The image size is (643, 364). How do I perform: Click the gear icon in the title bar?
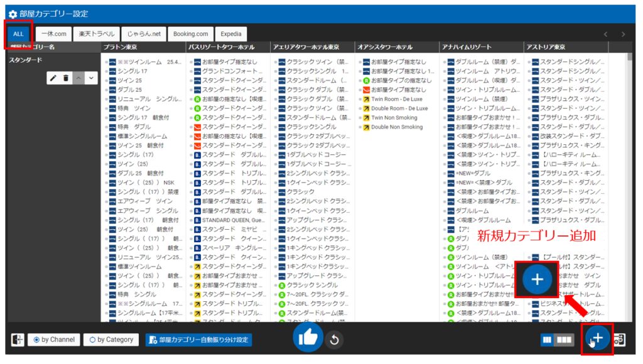point(13,13)
